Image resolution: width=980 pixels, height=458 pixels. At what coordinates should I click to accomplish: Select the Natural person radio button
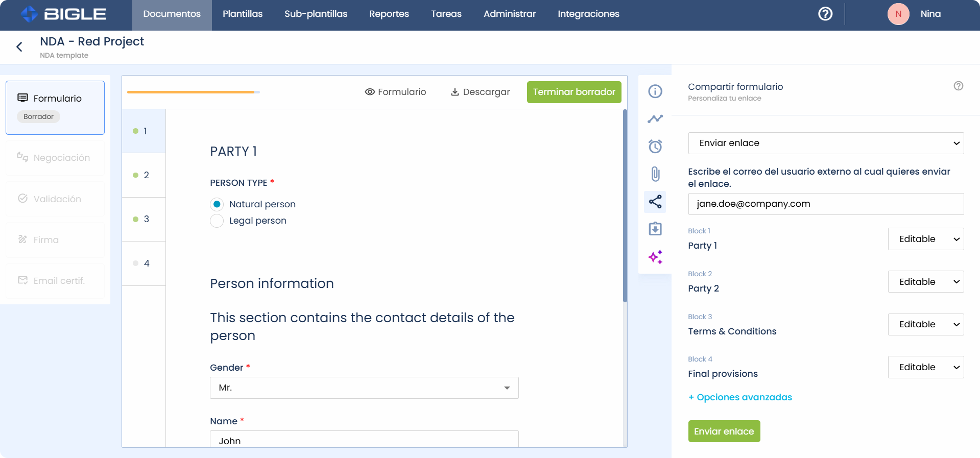tap(217, 204)
